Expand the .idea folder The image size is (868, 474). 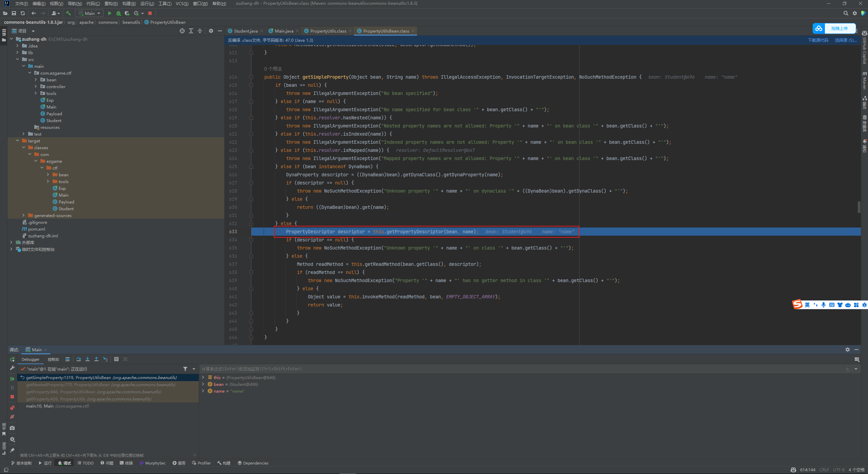click(18, 46)
